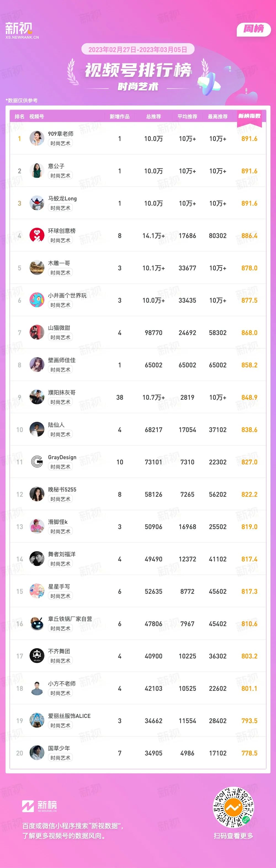Click the 时尚艺术 tag under 意公子
Image resolution: width=276 pixels, height=868 pixels.
(x=61, y=176)
